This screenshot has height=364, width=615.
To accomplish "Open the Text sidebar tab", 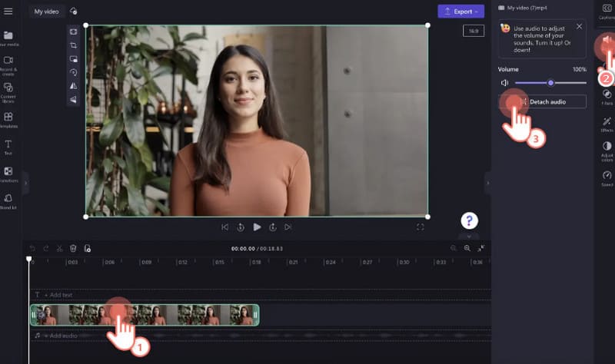I will point(8,147).
